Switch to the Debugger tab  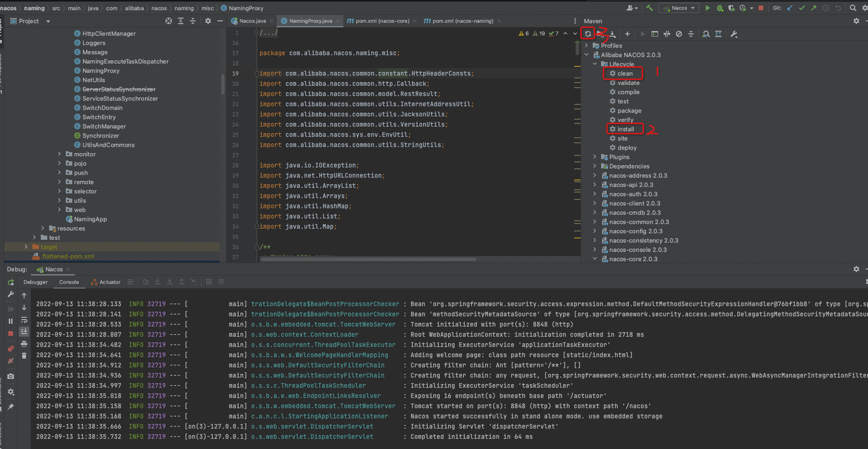[36, 282]
